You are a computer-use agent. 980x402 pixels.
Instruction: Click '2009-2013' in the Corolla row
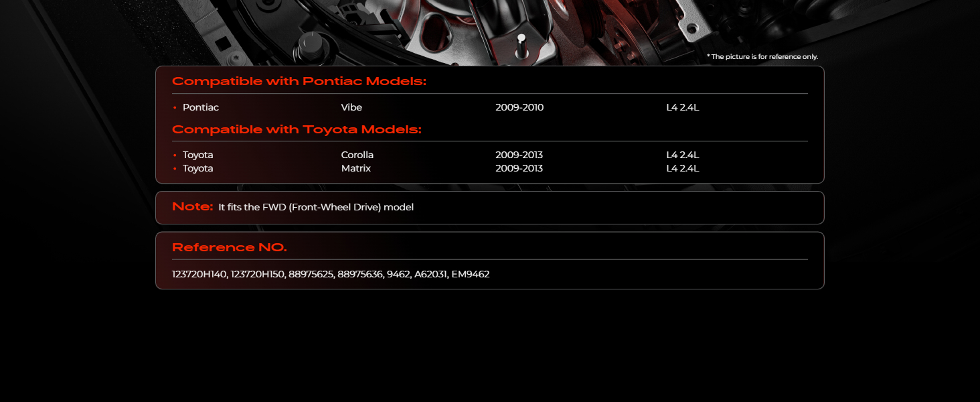tap(519, 155)
